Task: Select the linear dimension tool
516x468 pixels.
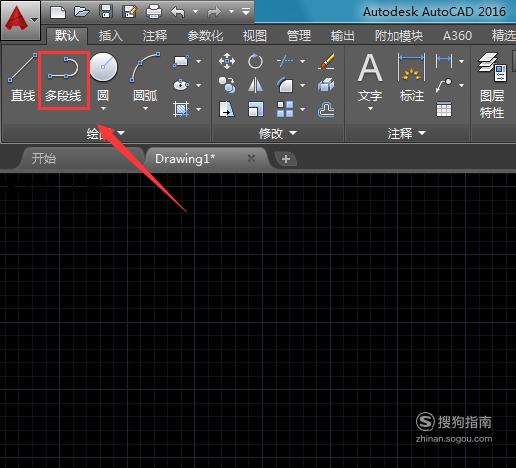Action: coord(444,61)
